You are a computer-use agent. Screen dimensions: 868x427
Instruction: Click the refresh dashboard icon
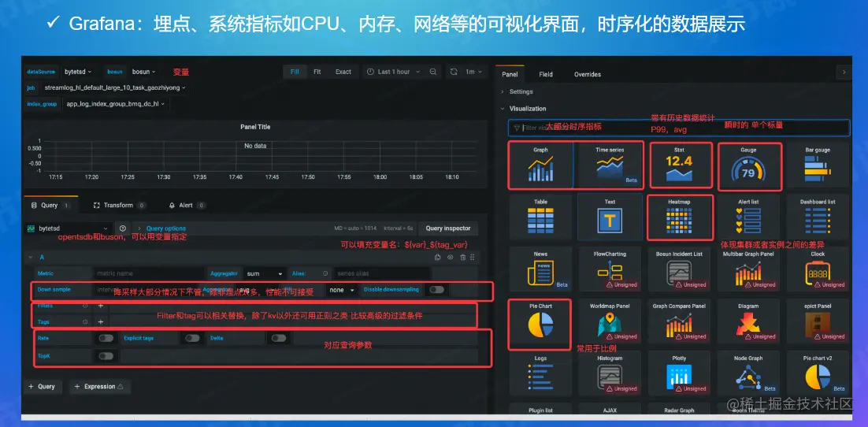(x=454, y=72)
